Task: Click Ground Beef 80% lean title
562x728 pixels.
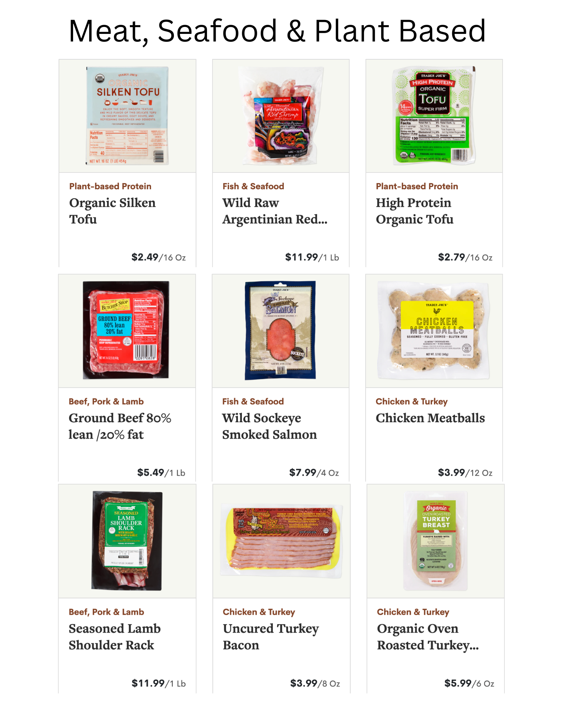Action: 120,426
